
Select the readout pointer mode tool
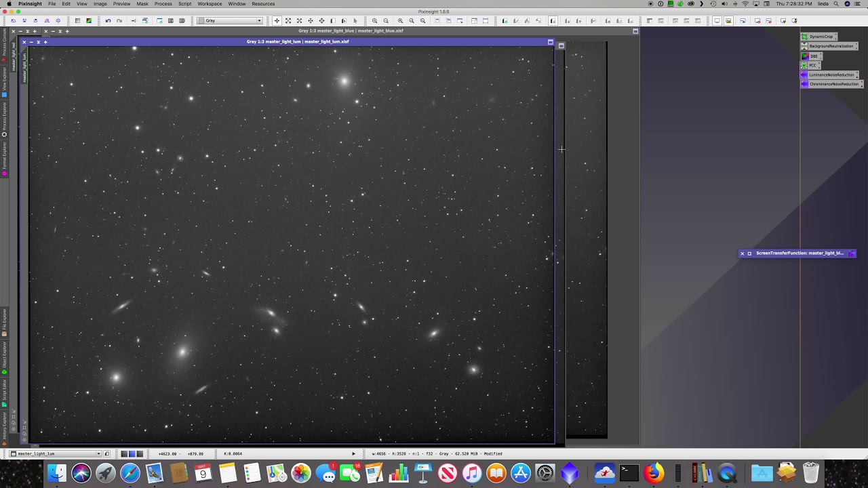277,20
